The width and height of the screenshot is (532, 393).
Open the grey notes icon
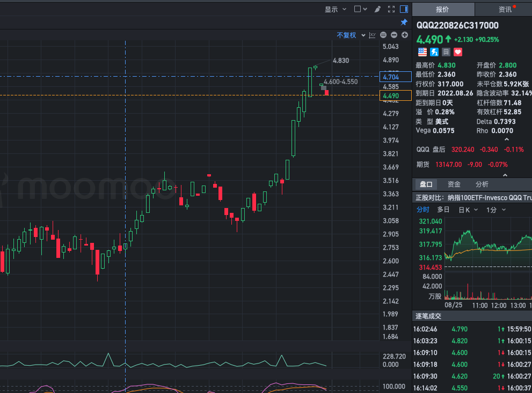(446, 52)
